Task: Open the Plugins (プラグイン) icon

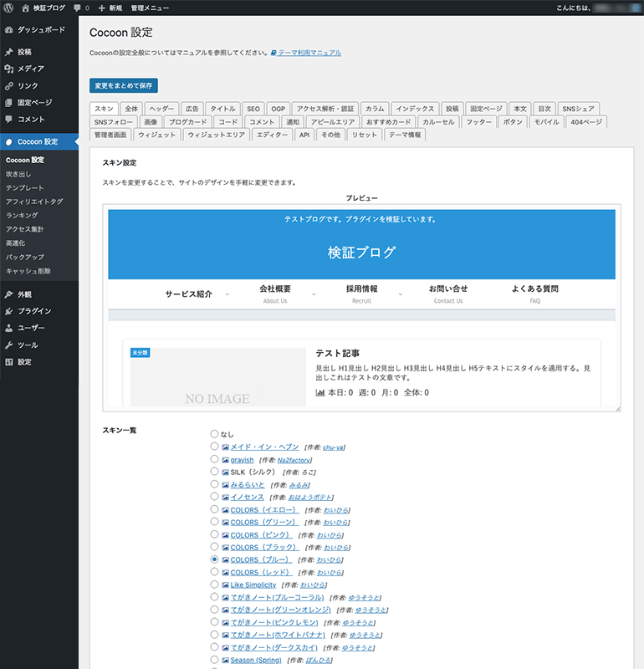Action: pyautogui.click(x=8, y=311)
